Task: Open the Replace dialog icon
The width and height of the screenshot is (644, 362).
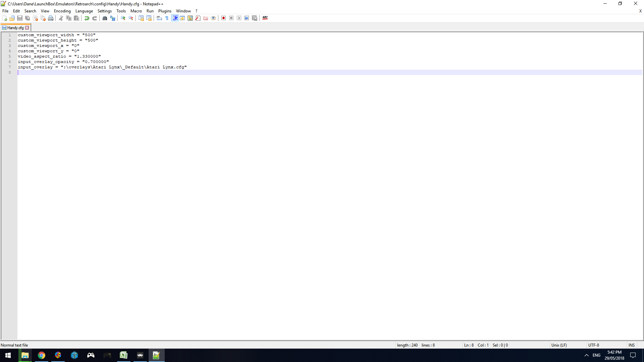Action: tap(113, 18)
